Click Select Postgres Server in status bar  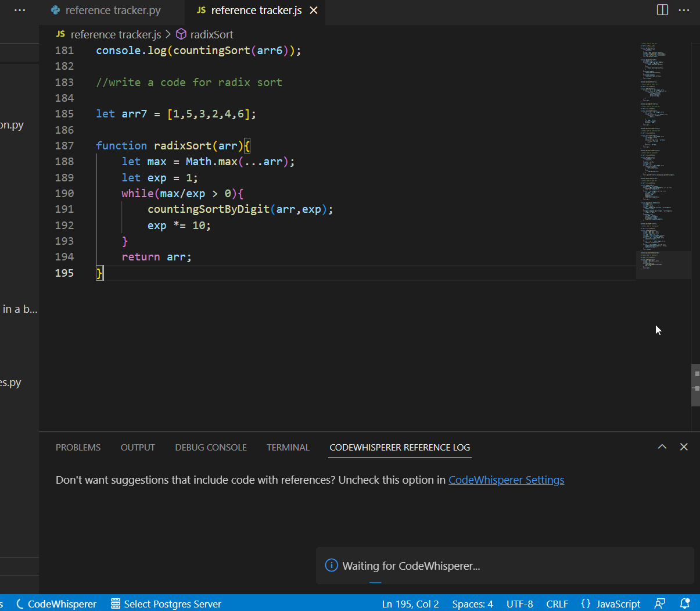pos(166,603)
